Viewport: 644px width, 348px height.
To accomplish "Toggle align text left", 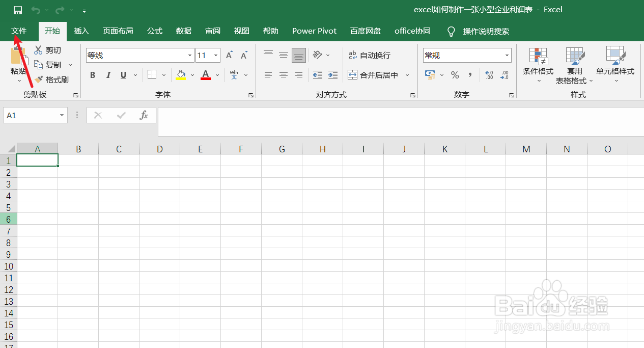I will pos(268,75).
